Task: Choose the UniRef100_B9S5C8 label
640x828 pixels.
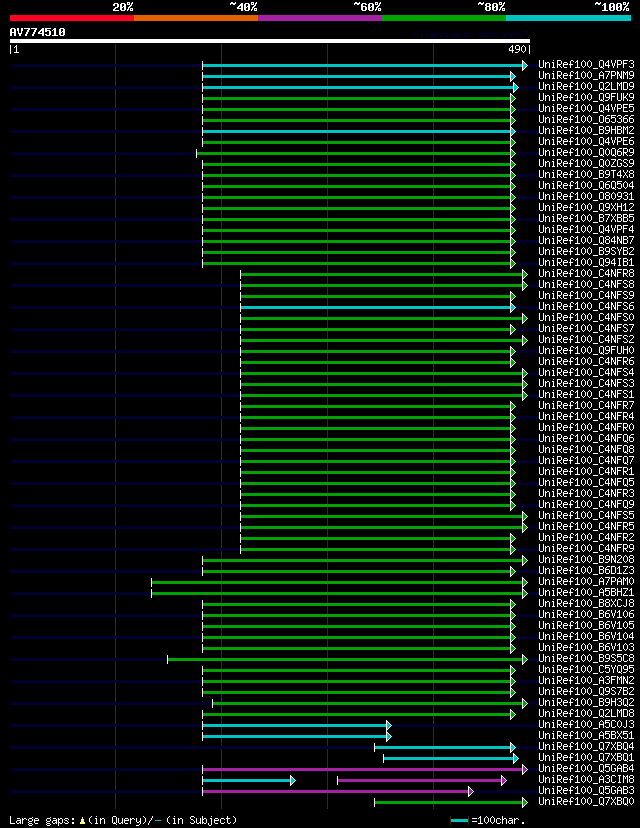Action: [586, 658]
